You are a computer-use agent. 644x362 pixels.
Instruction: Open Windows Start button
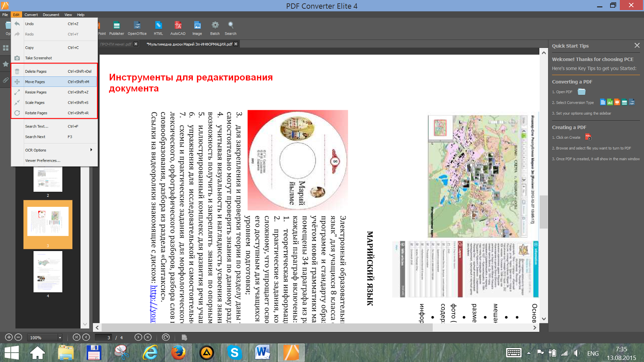point(12,353)
